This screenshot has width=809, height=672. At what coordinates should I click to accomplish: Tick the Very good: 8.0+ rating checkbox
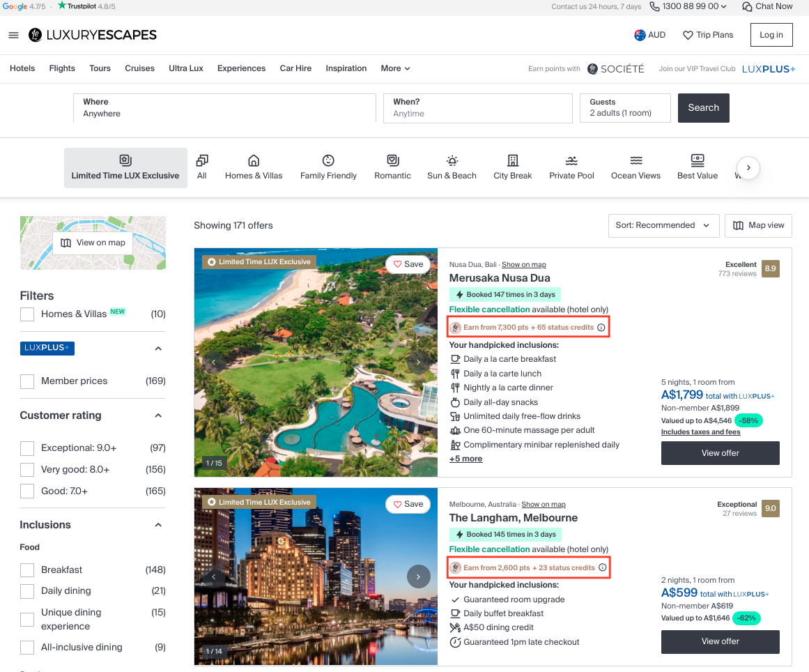pyautogui.click(x=27, y=470)
